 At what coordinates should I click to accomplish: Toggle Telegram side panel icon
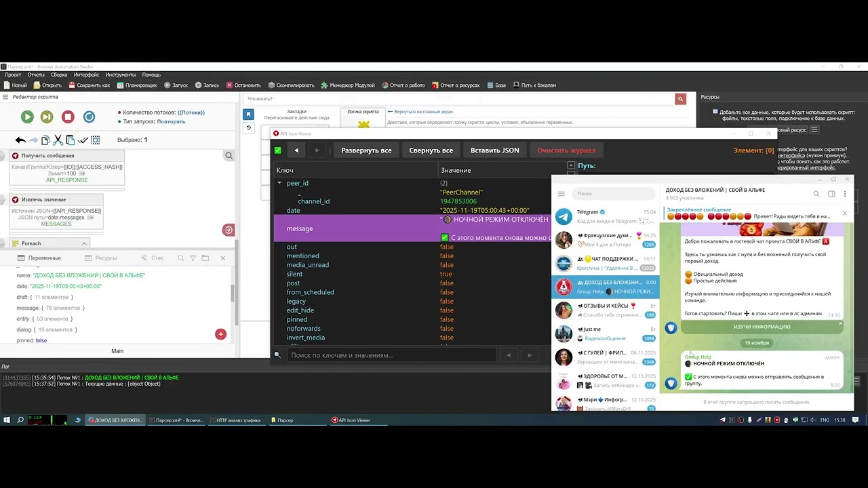tap(831, 194)
